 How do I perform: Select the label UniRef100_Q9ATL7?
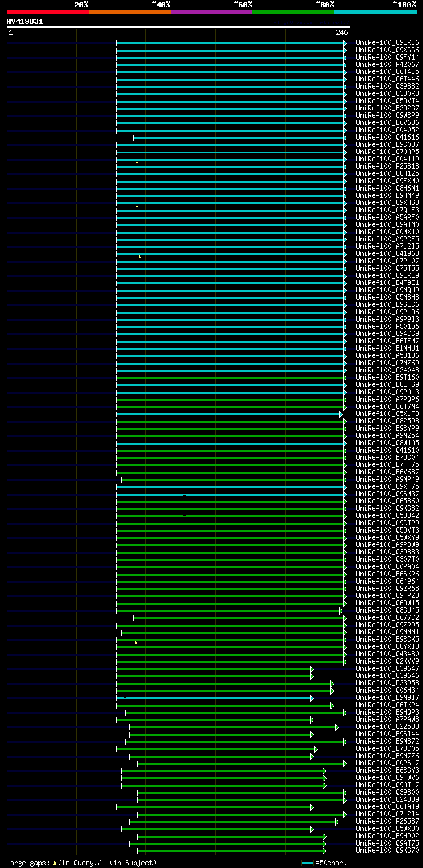(x=387, y=785)
